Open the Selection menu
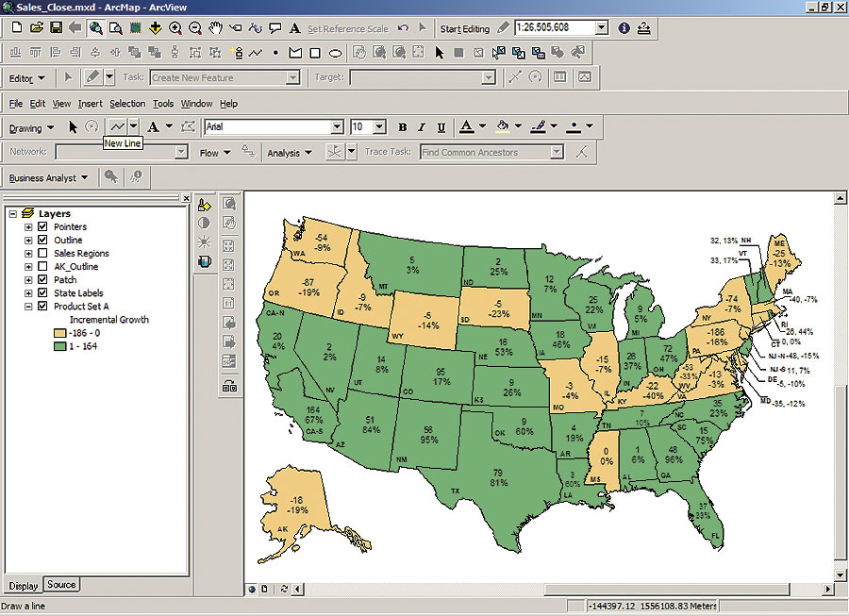Viewport: 849px width, 616px height. pos(127,104)
